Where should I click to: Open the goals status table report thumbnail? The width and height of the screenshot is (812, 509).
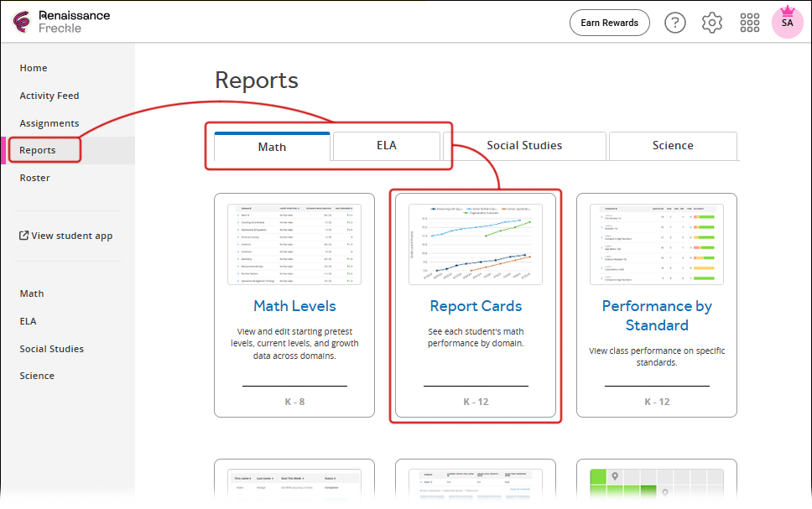coord(294,485)
